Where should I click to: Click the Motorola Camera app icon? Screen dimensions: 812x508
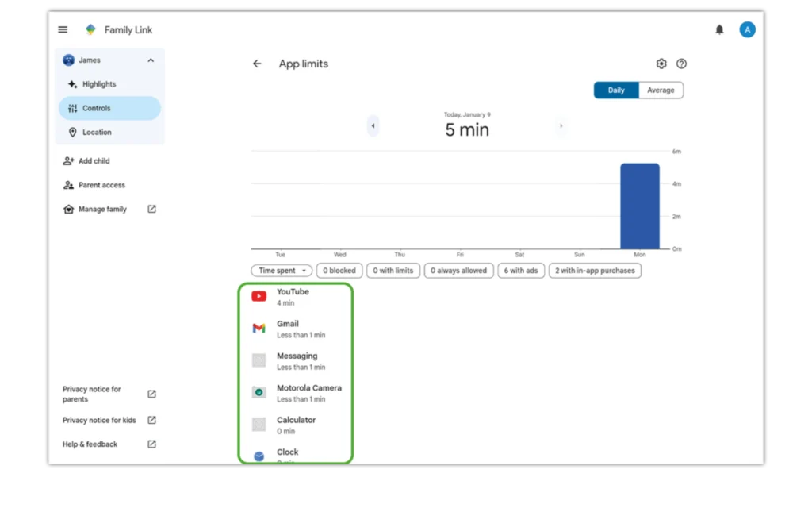[x=259, y=392]
